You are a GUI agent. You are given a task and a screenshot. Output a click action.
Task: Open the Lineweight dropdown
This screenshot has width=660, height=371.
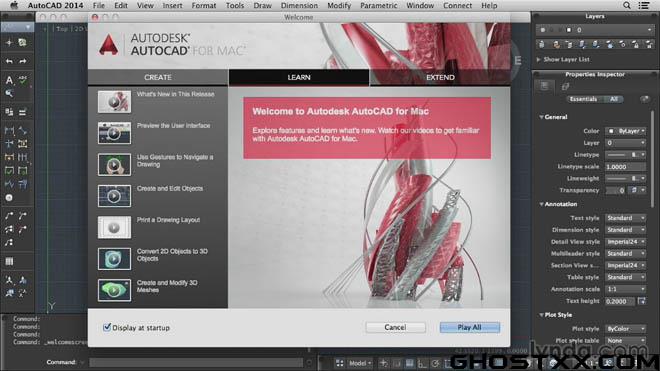625,179
